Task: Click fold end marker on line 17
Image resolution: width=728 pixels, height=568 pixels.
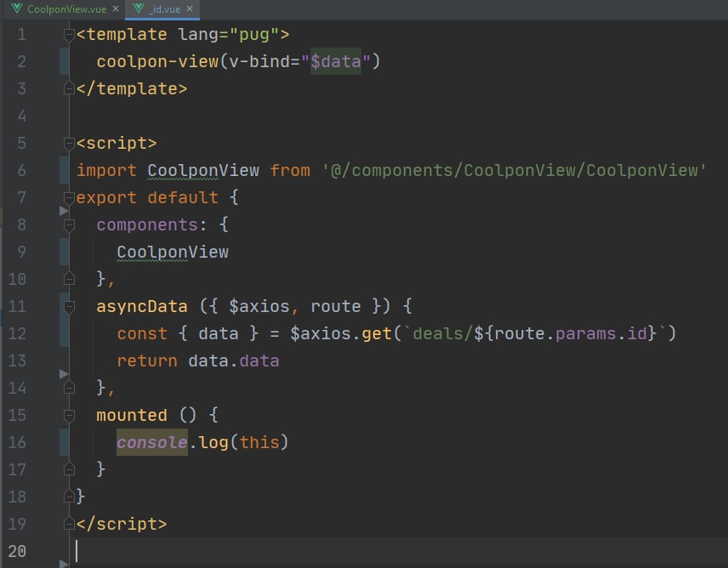Action: tap(69, 469)
